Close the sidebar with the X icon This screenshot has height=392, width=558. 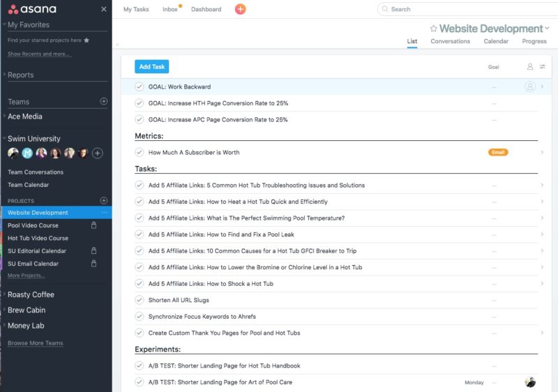coord(103,9)
